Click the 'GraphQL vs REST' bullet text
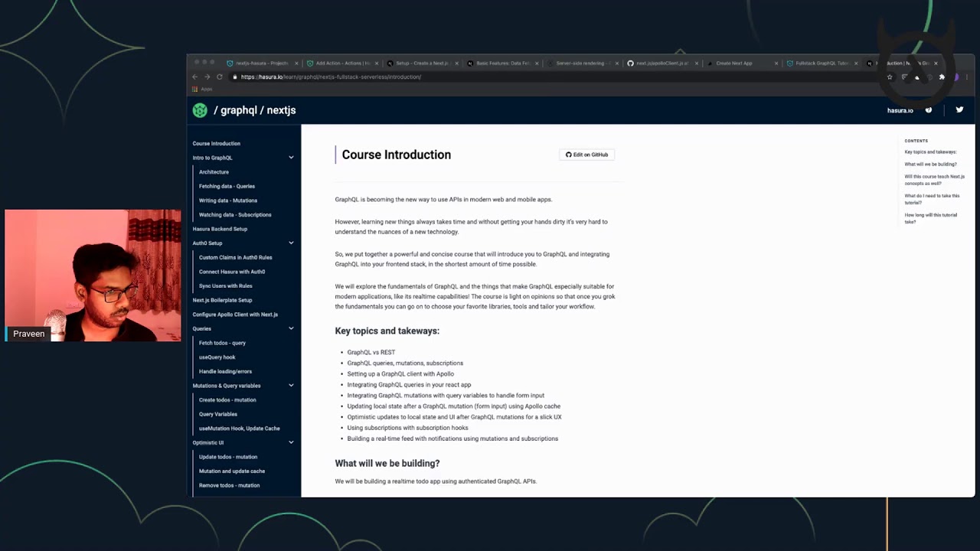Viewport: 980px width, 551px height. (371, 353)
